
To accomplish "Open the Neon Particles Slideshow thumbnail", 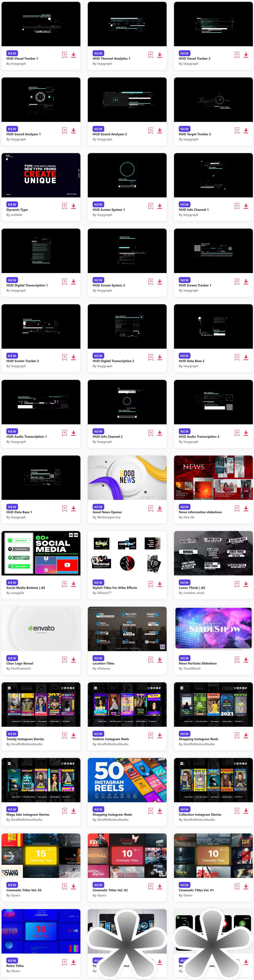I will [x=213, y=629].
